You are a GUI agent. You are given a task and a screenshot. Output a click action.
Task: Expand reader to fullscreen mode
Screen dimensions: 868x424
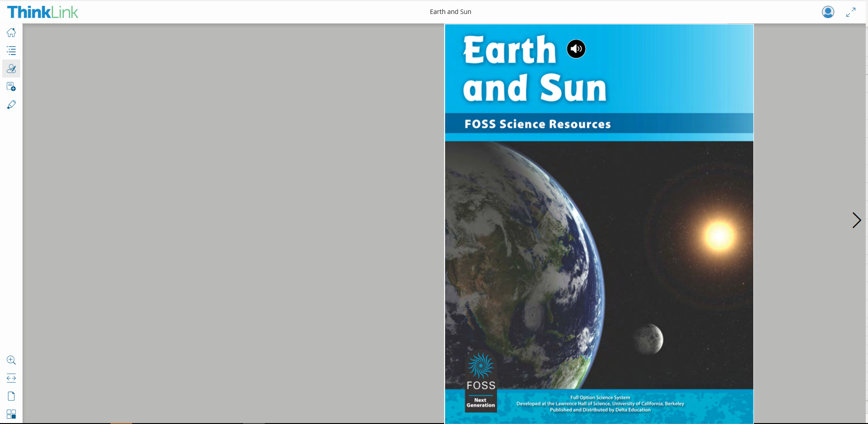pyautogui.click(x=850, y=12)
